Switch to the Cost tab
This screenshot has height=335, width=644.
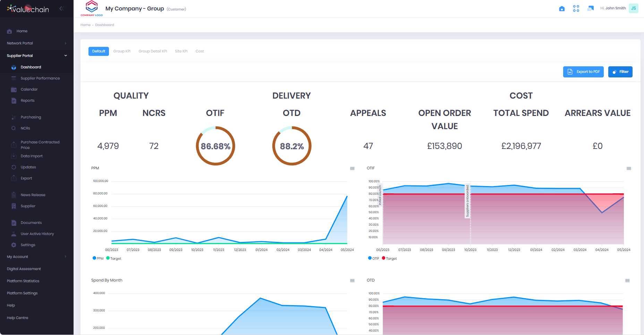(200, 51)
